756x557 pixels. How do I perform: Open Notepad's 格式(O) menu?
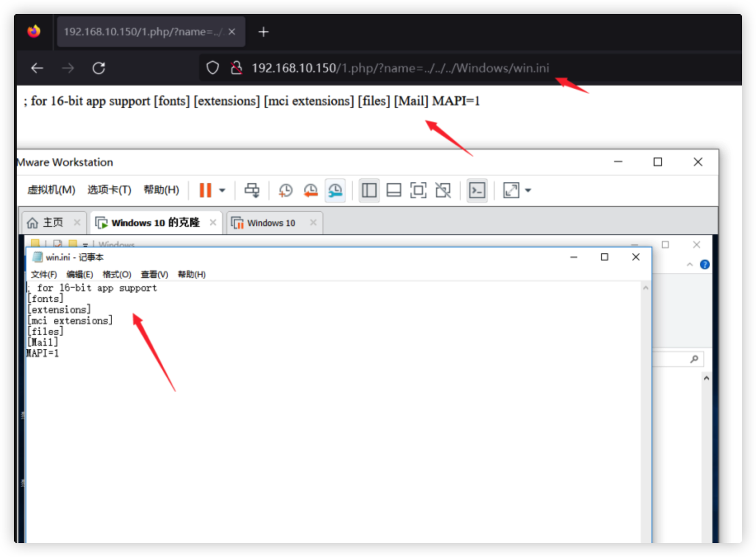pos(117,275)
